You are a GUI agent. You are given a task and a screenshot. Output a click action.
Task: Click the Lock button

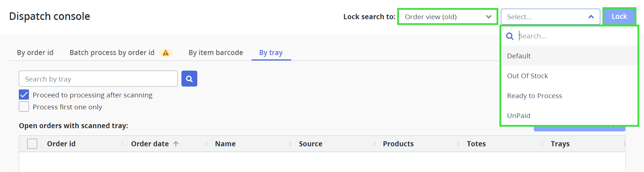tap(619, 16)
